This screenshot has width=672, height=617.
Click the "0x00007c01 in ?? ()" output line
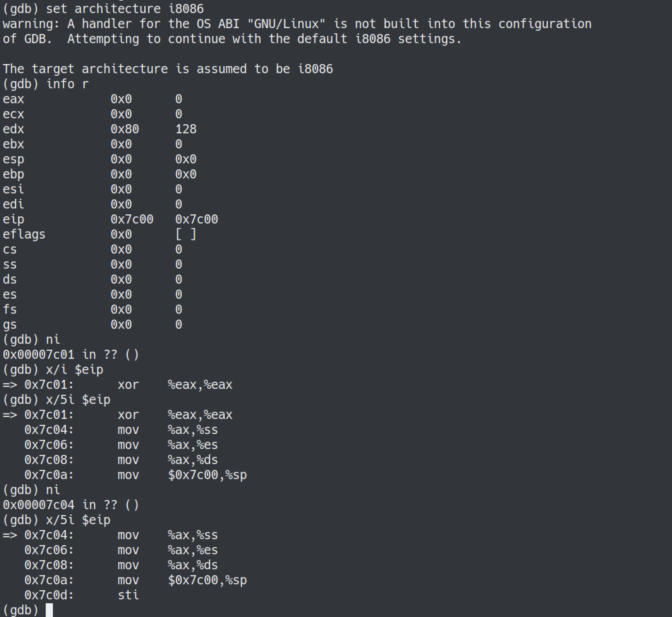coord(71,354)
